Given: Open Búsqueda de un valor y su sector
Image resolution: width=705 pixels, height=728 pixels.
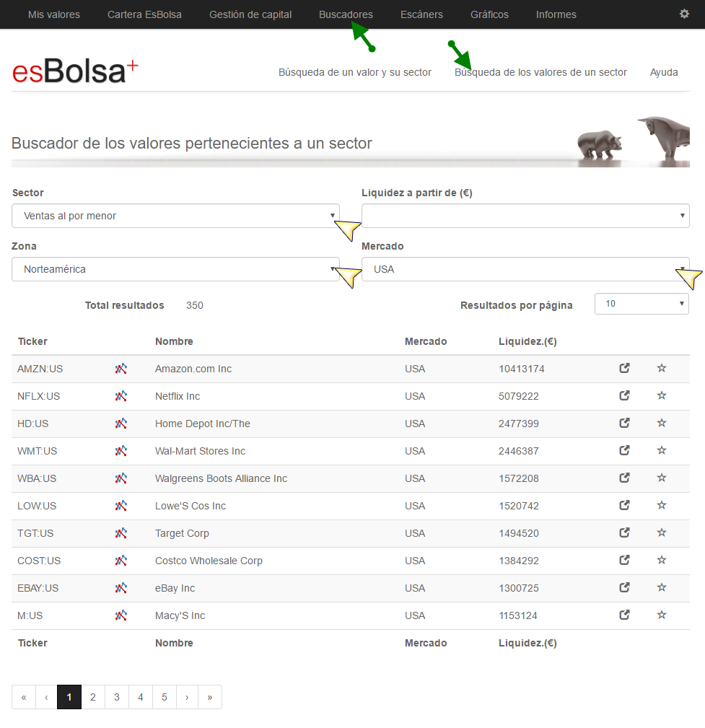Looking at the screenshot, I should [355, 72].
